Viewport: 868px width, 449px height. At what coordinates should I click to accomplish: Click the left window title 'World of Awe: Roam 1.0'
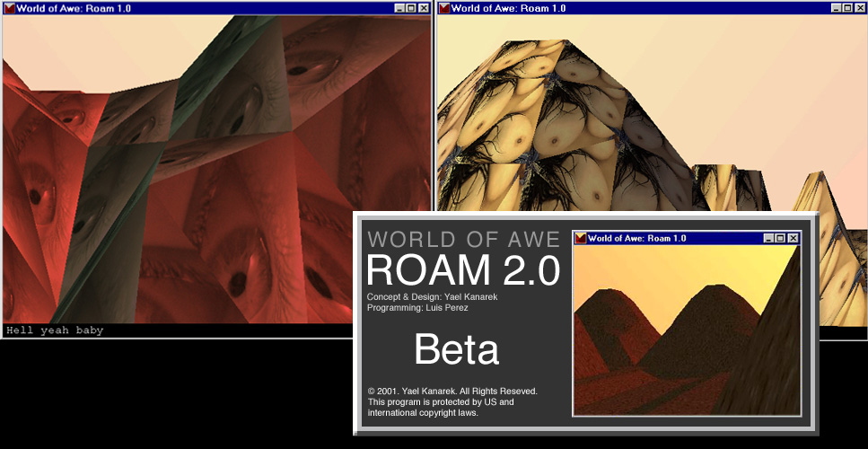point(74,8)
